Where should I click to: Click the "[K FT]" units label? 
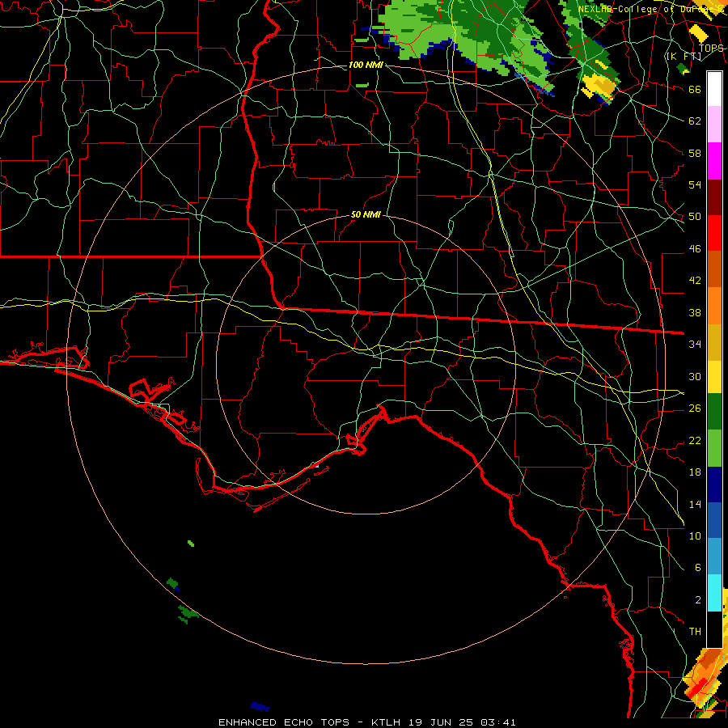coord(684,56)
